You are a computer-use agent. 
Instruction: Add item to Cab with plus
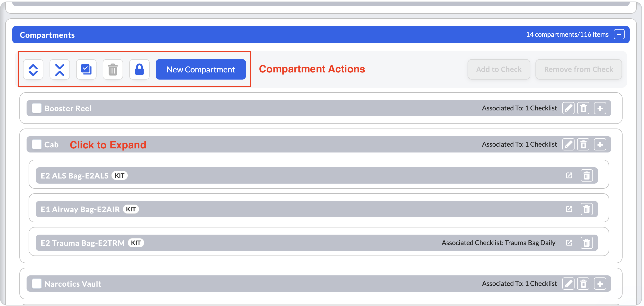click(600, 145)
